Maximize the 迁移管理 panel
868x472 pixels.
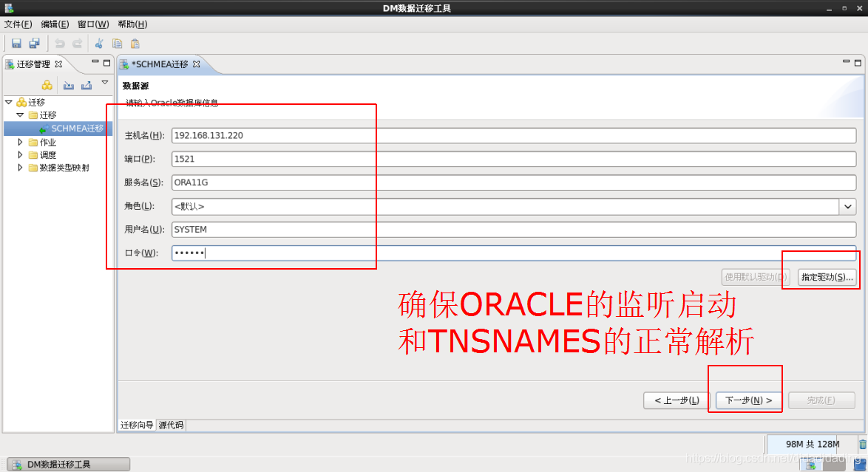coord(107,63)
